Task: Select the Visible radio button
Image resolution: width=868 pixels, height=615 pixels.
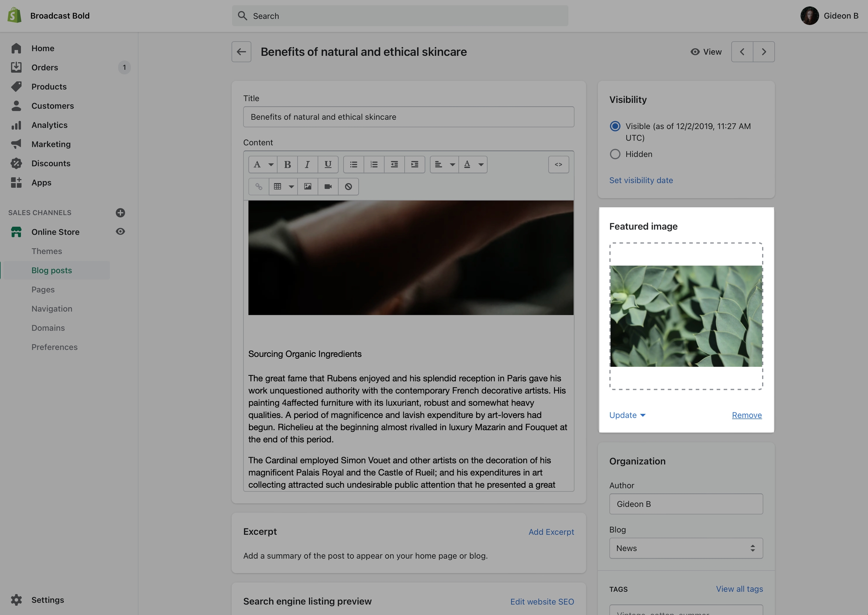Action: point(615,126)
